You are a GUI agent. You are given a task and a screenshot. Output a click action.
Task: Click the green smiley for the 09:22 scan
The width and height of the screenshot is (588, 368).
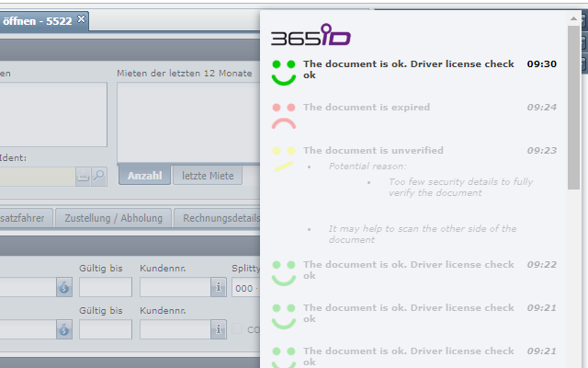pos(284,273)
